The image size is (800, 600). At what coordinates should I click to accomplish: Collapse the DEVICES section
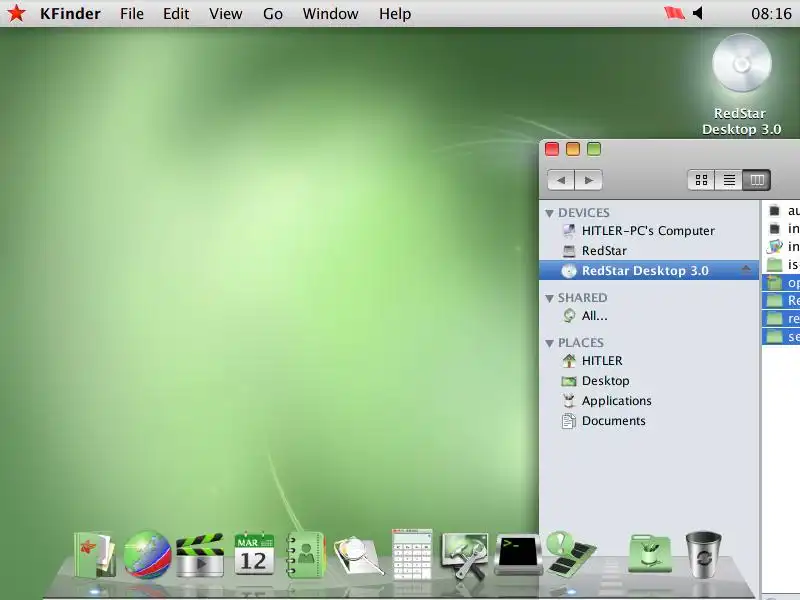549,213
